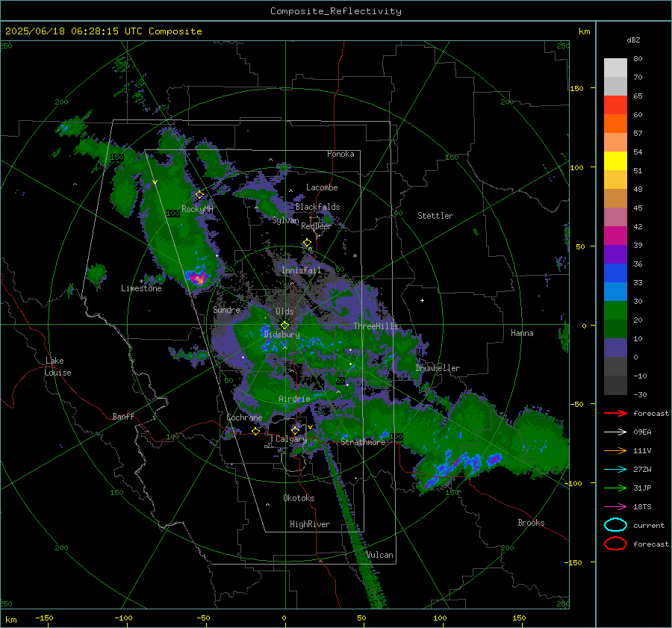The width and height of the screenshot is (672, 628).
Task: Click the magenta 18TS arrow icon
Action: pos(615,507)
